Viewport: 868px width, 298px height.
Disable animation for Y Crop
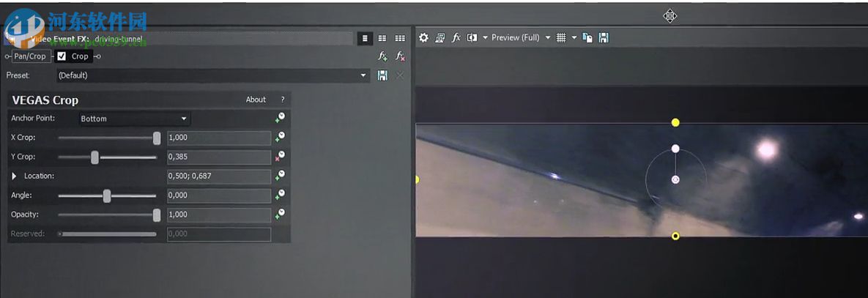(x=280, y=156)
